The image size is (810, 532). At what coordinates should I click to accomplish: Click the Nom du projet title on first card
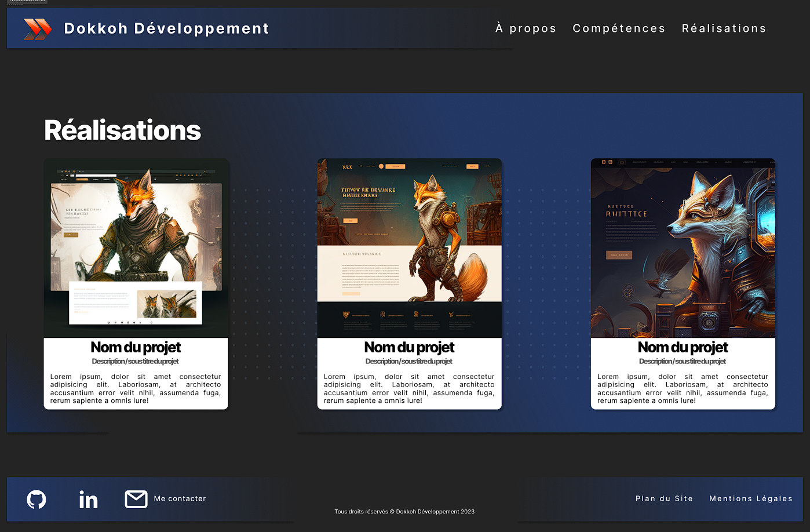click(136, 347)
